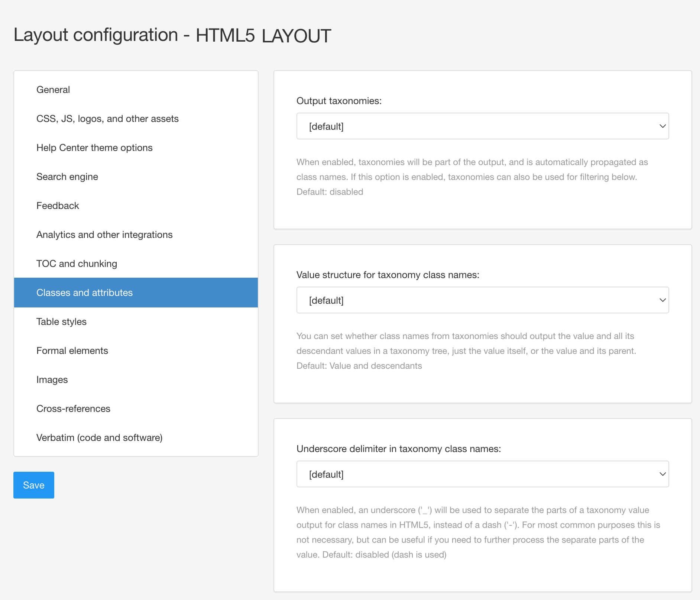Open the Feedback configuration section
This screenshot has width=700, height=600.
58,205
